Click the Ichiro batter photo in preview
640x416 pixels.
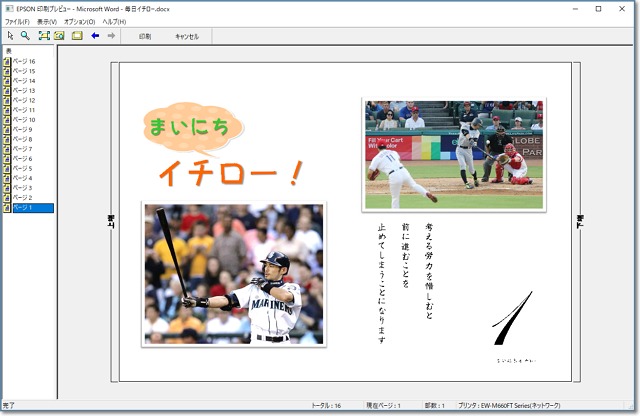[x=233, y=274]
